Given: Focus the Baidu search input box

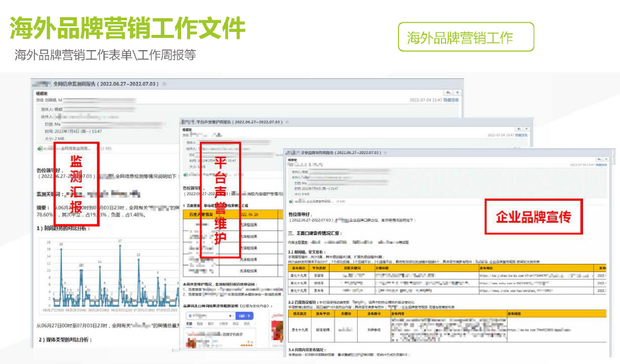Looking at the screenshot, I should click(210, 316).
